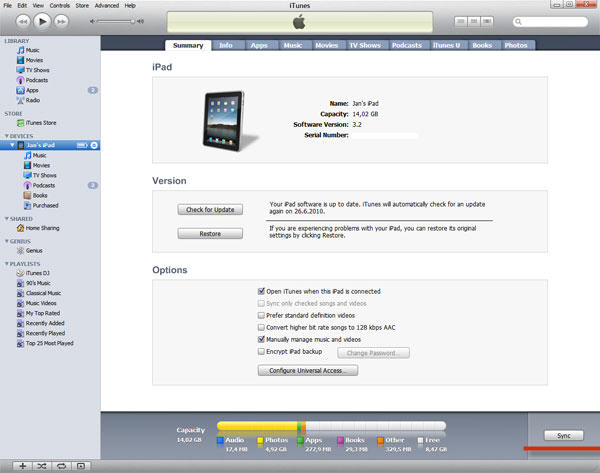Enable Prefer standard definition videos

(x=261, y=315)
